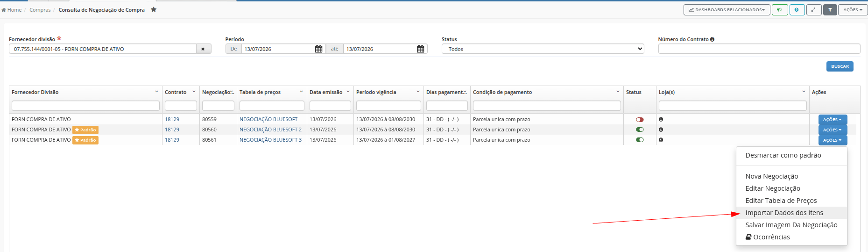The width and height of the screenshot is (868, 252).
Task: Click the BUSCAR button
Action: pos(840,66)
